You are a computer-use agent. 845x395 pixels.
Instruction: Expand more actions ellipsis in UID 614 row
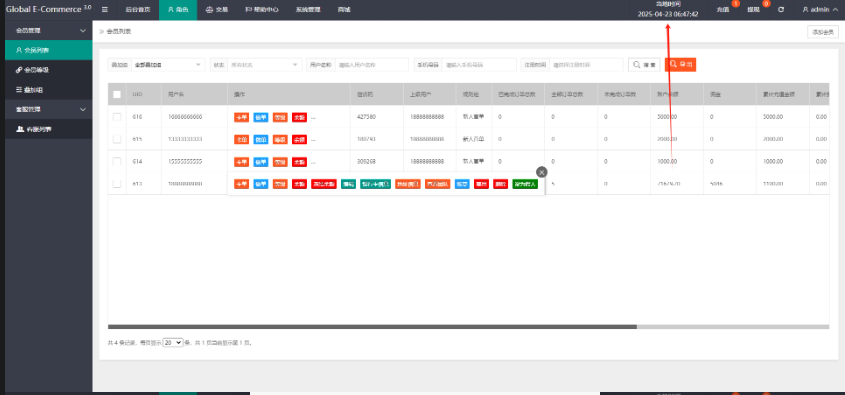314,162
